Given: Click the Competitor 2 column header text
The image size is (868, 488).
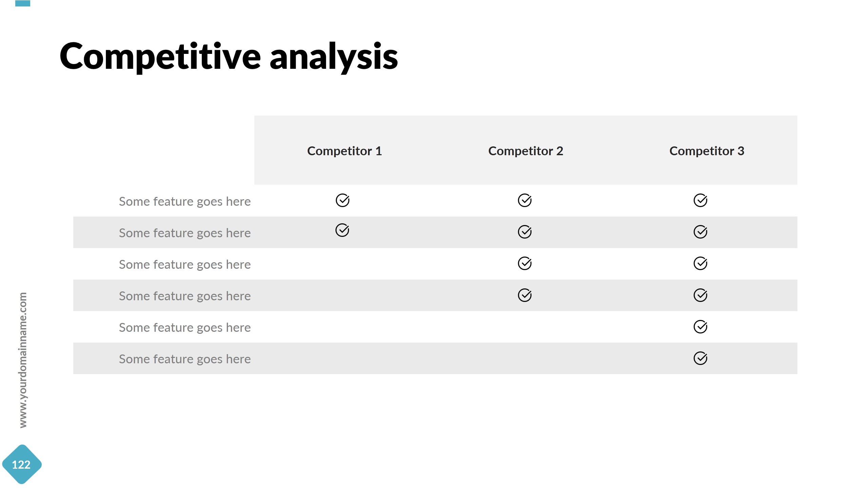Looking at the screenshot, I should click(x=525, y=151).
